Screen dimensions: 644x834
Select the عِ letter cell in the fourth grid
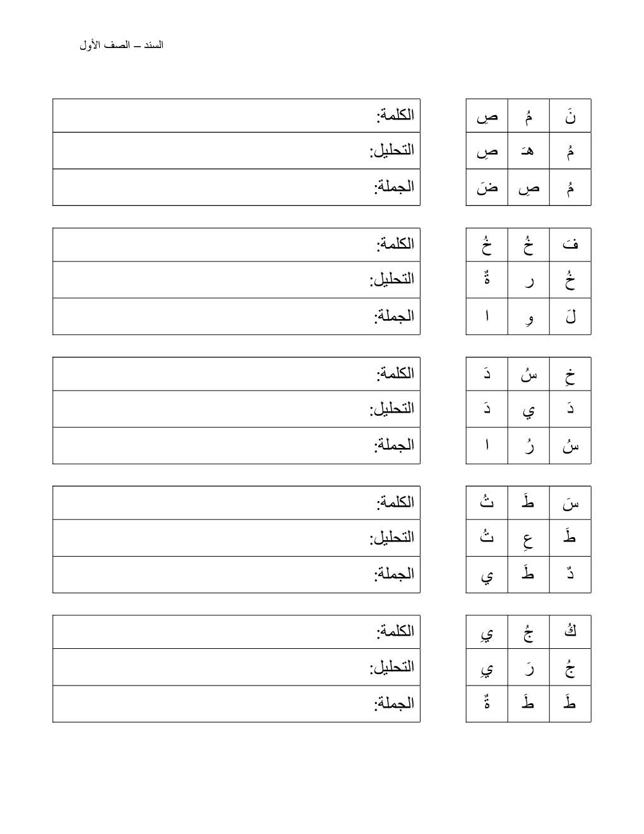tap(528, 538)
